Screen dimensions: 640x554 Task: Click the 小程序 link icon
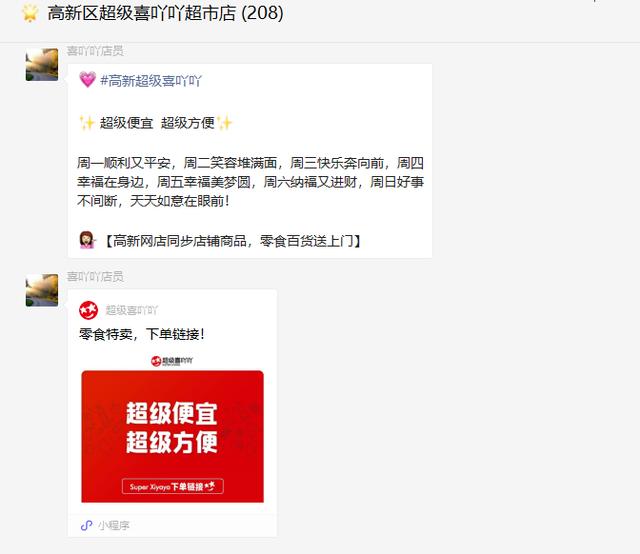pyautogui.click(x=86, y=525)
